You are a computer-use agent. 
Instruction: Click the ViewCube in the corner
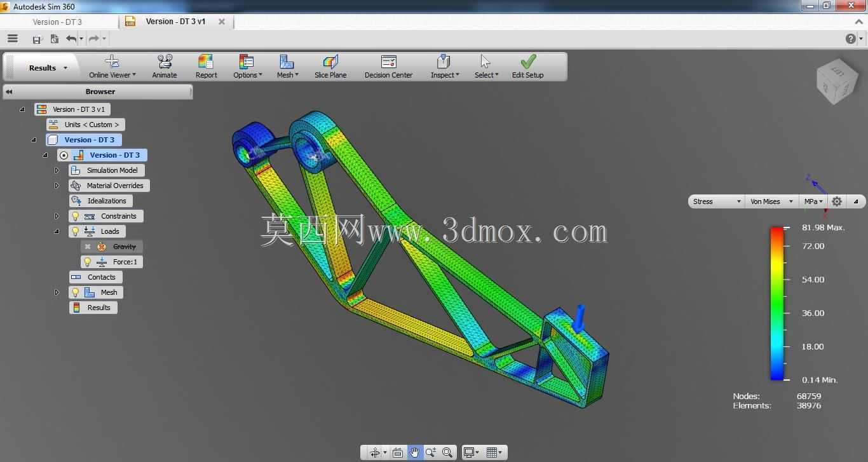837,81
